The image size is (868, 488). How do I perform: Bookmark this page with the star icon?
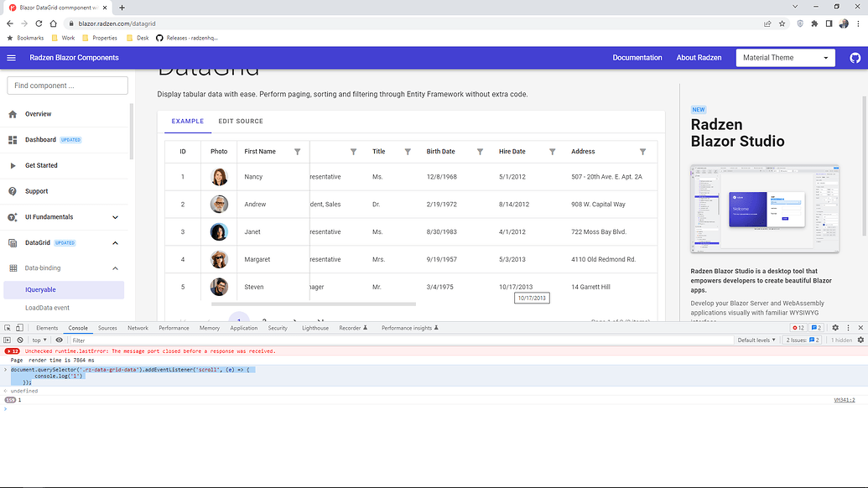pos(782,23)
